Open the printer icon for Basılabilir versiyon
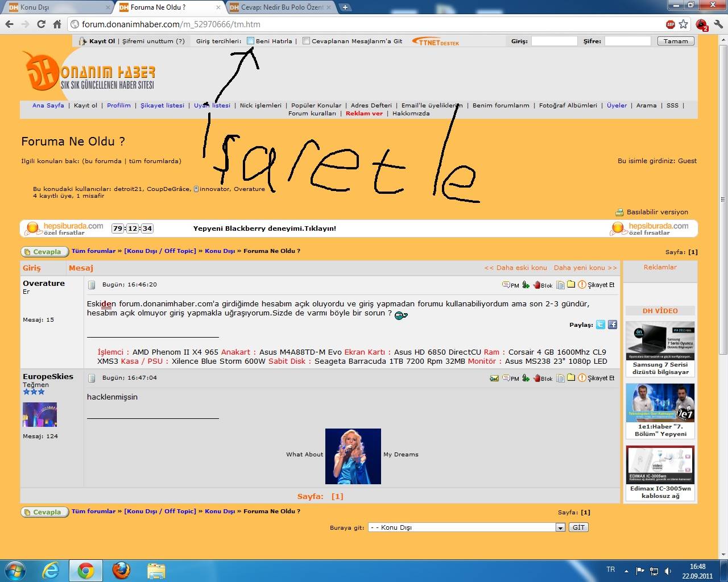 pos(619,212)
